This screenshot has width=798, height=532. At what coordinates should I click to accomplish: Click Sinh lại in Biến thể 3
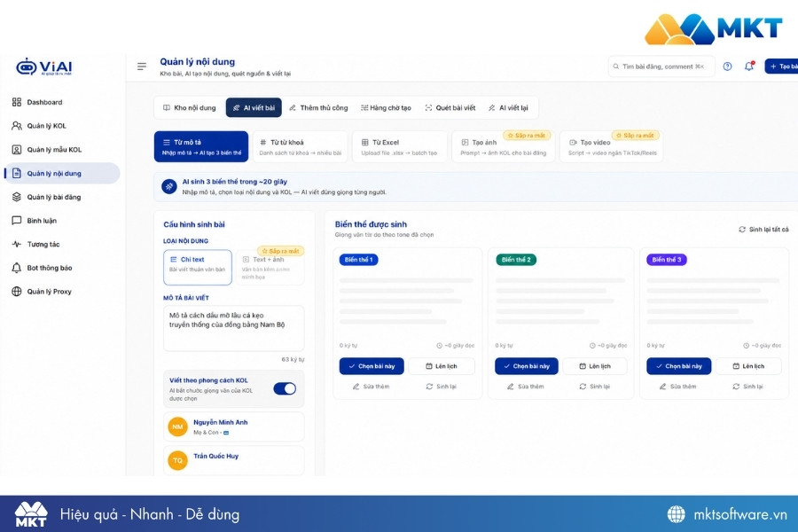747,387
